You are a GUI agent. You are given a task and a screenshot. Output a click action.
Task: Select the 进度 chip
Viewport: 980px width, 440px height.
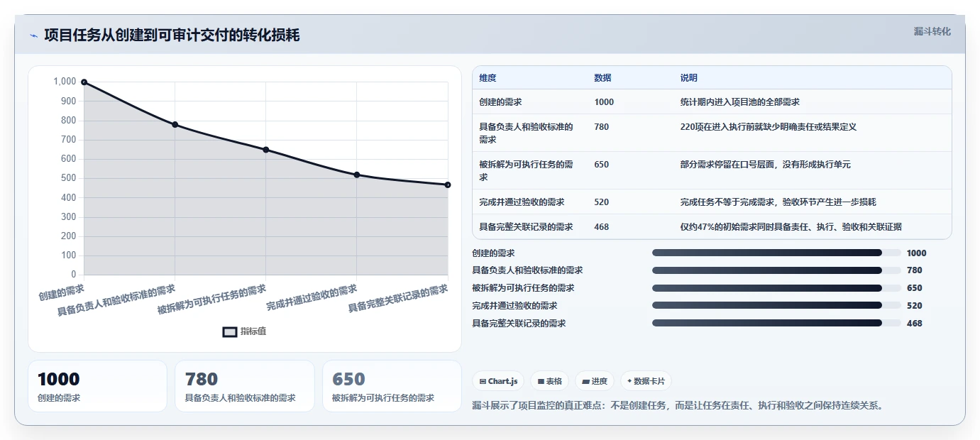pyautogui.click(x=595, y=381)
